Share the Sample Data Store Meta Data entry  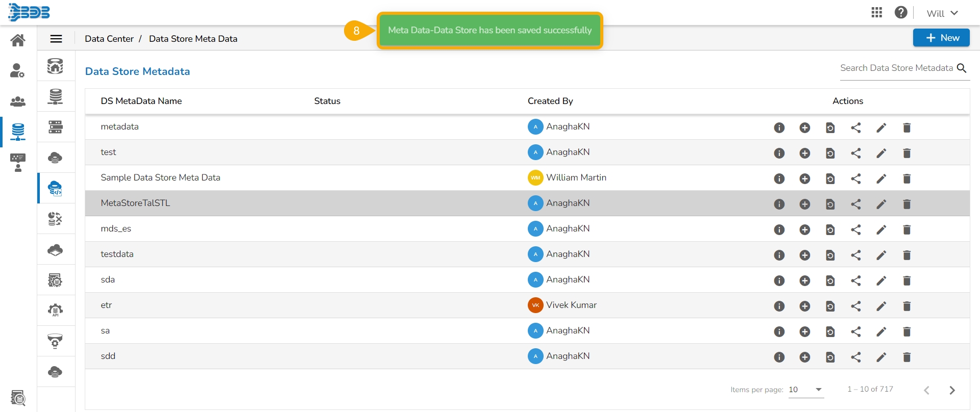click(856, 178)
